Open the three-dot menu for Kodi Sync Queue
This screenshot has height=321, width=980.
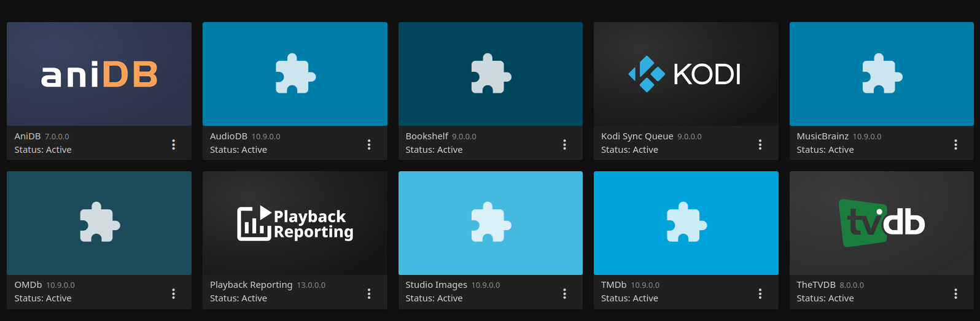[x=760, y=144]
